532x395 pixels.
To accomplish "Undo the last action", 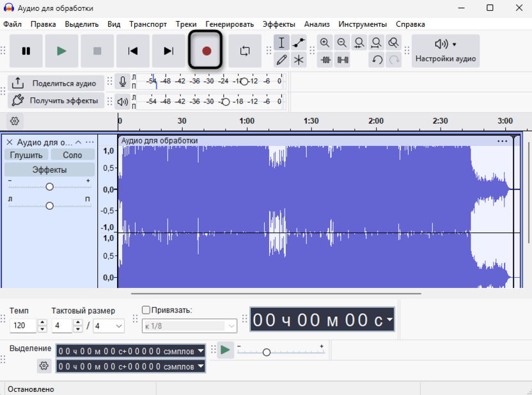I will click(377, 60).
